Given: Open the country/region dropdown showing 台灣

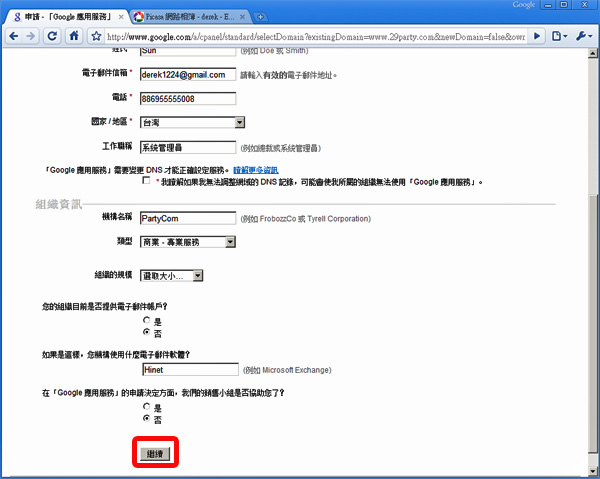Looking at the screenshot, I should click(192, 122).
